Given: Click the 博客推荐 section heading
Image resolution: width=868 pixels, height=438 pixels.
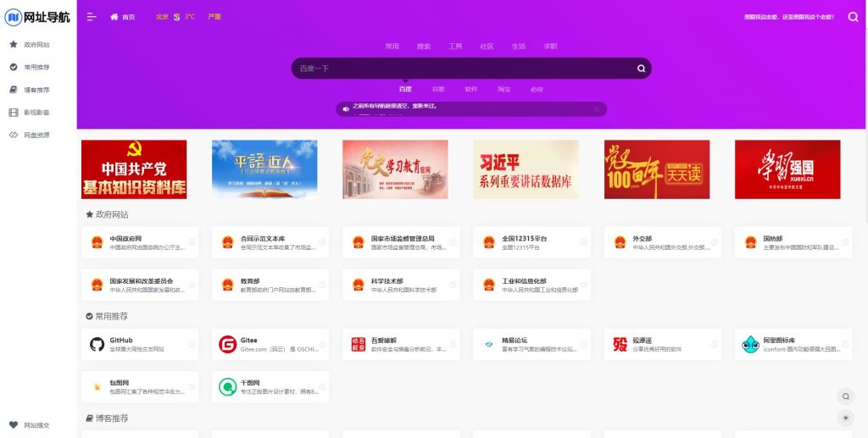Looking at the screenshot, I should [x=107, y=419].
